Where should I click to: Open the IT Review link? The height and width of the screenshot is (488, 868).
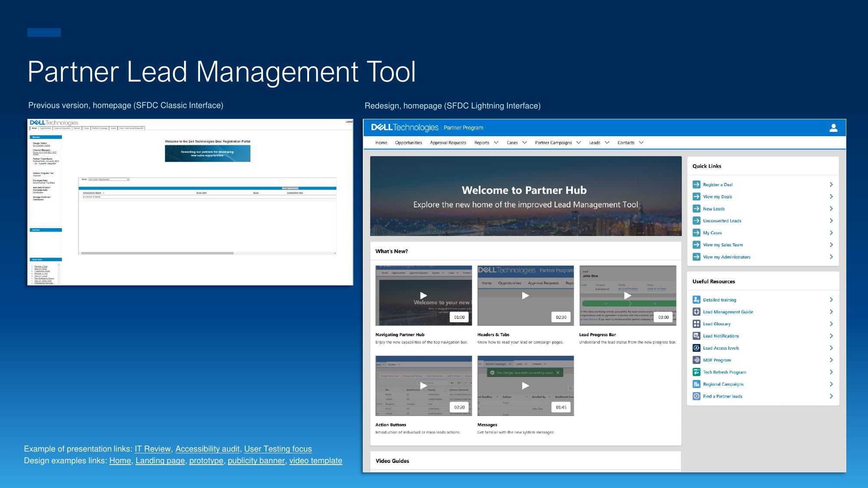pyautogui.click(x=153, y=449)
